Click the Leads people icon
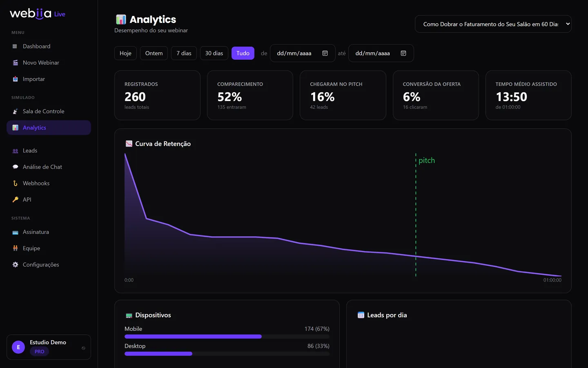588x368 pixels. [x=15, y=150]
